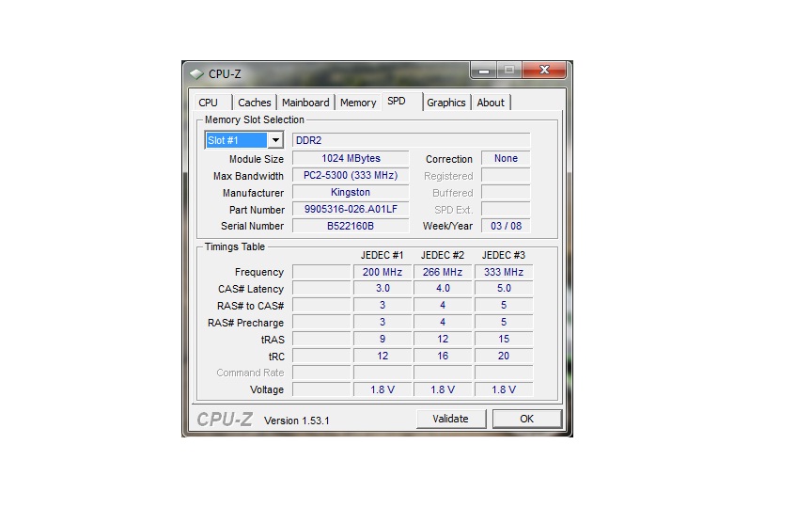Click the Week/Year value 03 / 08
812x508 pixels.
[x=506, y=226]
